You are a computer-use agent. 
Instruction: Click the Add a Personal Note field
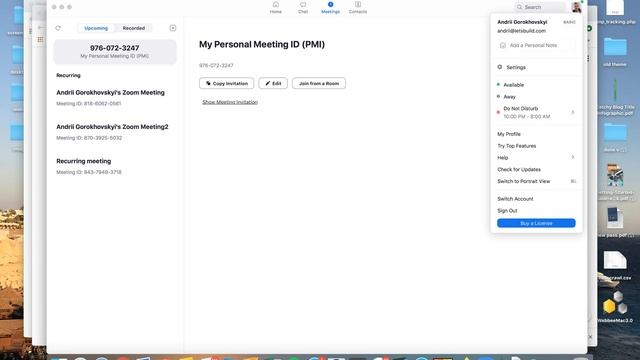[x=536, y=45]
